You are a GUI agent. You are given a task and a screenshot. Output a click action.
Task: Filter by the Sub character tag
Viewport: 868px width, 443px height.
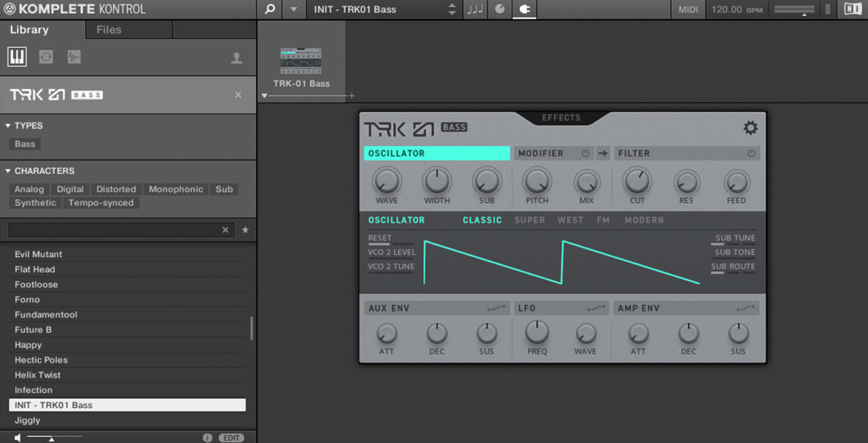pyautogui.click(x=225, y=189)
